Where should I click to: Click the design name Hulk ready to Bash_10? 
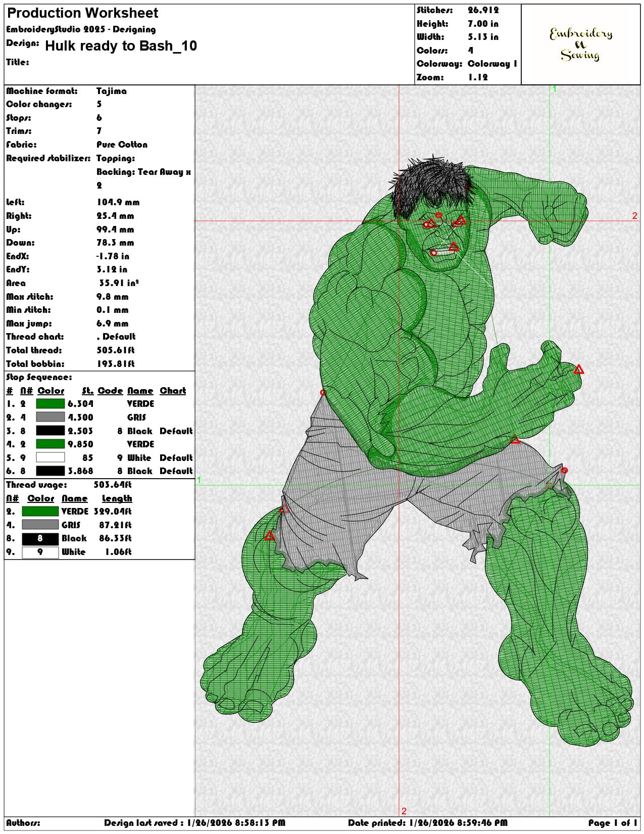(x=121, y=46)
